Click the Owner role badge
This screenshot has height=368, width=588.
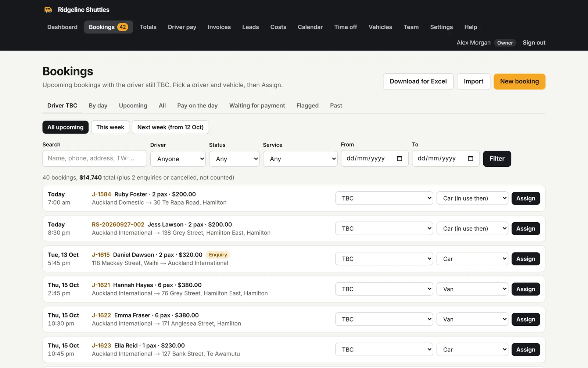(505, 43)
